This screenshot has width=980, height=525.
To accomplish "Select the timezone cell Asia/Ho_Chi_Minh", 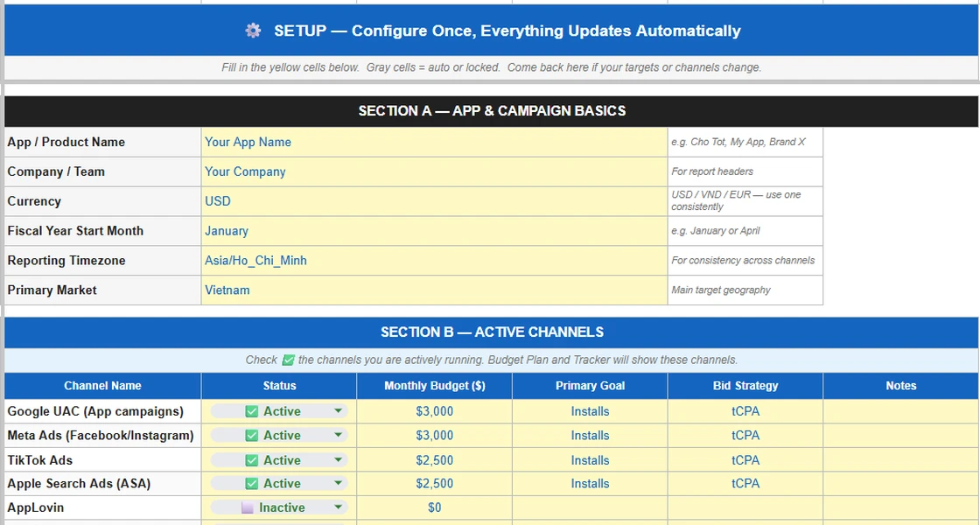I will point(434,260).
